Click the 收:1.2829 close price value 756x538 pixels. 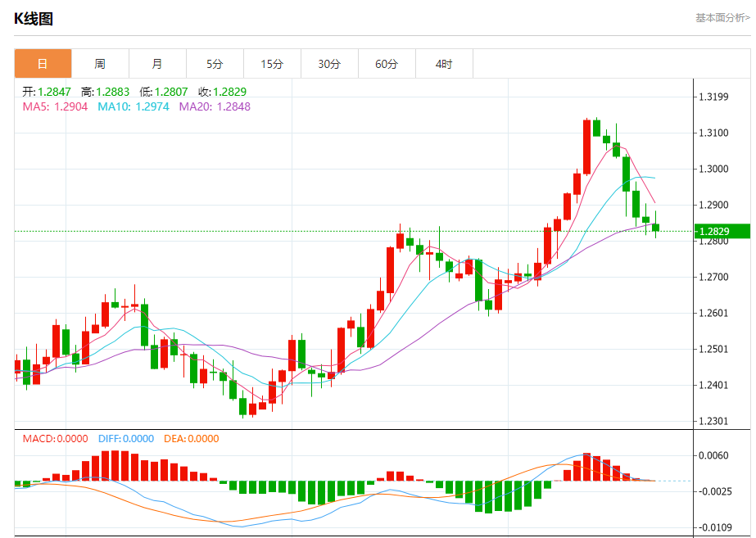tap(222, 92)
